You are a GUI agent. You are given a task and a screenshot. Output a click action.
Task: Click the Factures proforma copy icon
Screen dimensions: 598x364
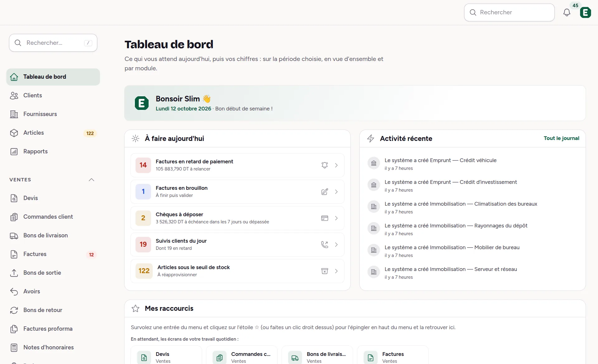click(x=14, y=329)
